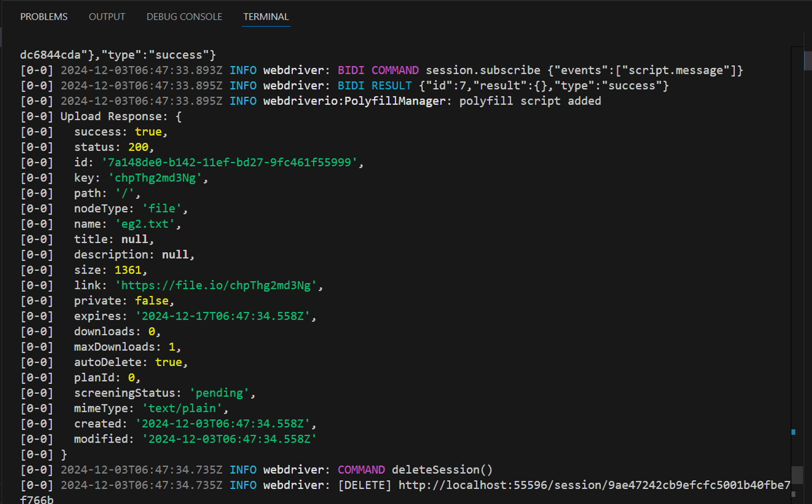Click the nodeType 'file' value
Image resolution: width=812 pixels, height=504 pixels.
click(x=161, y=209)
